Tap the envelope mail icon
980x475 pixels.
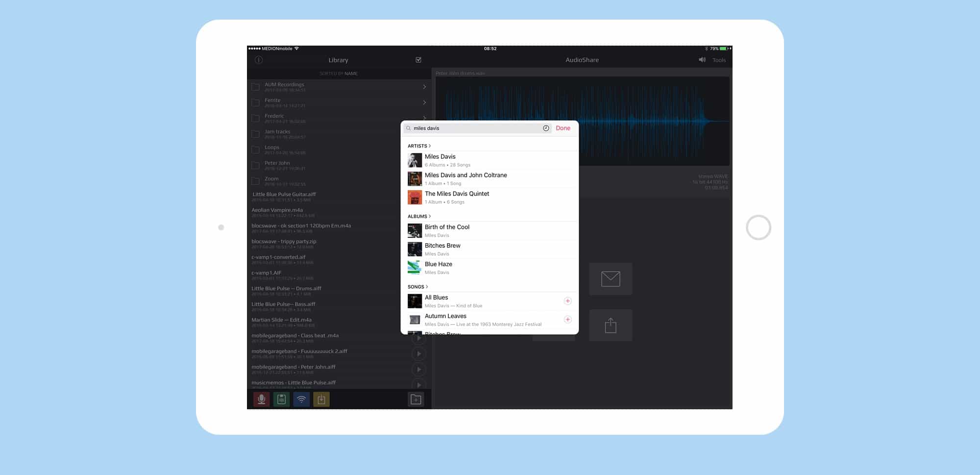[x=610, y=279]
